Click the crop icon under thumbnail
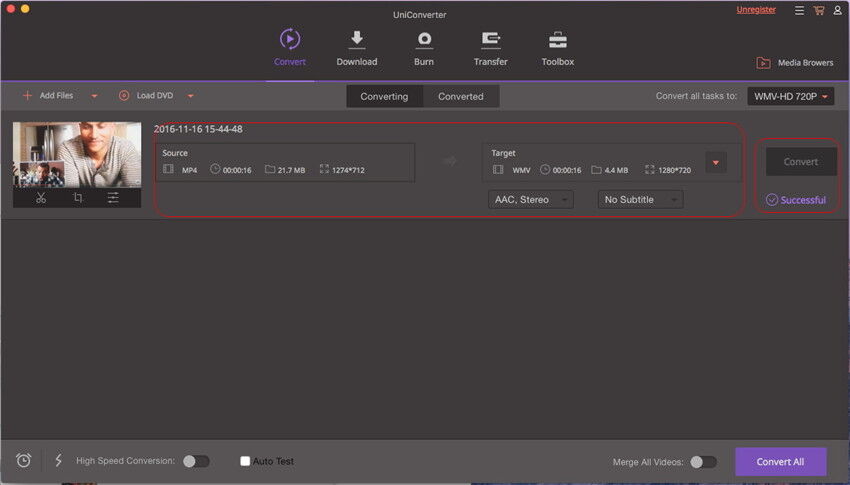Viewport: 850px width, 485px height. point(78,198)
